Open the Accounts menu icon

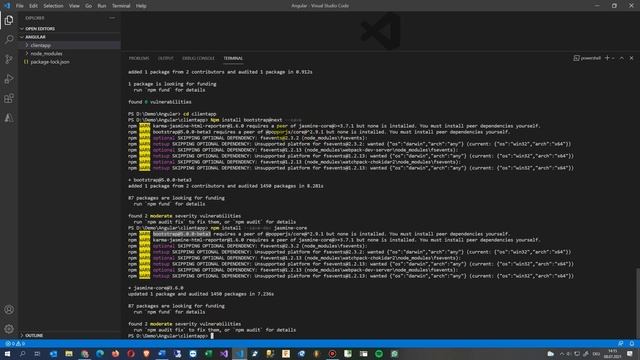(9, 309)
